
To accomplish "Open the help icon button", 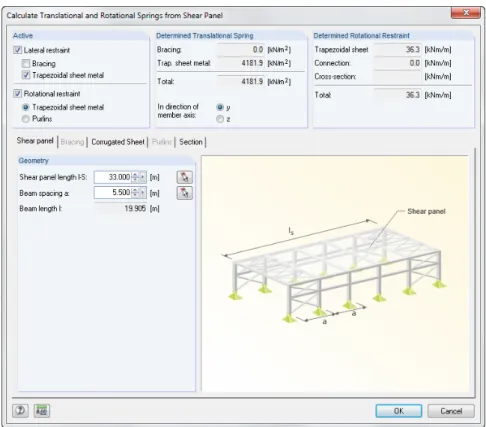I will 20,411.
